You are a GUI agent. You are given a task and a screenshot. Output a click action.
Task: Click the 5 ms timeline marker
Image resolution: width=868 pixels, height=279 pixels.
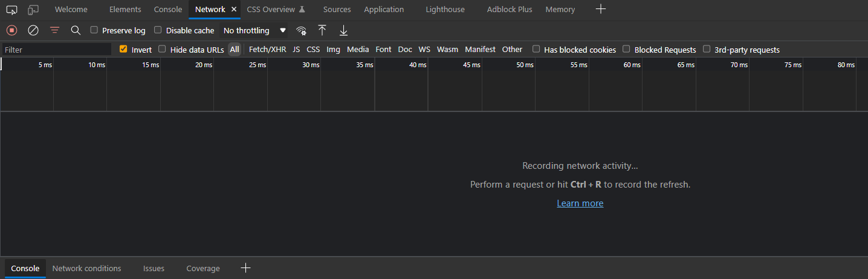pos(45,65)
